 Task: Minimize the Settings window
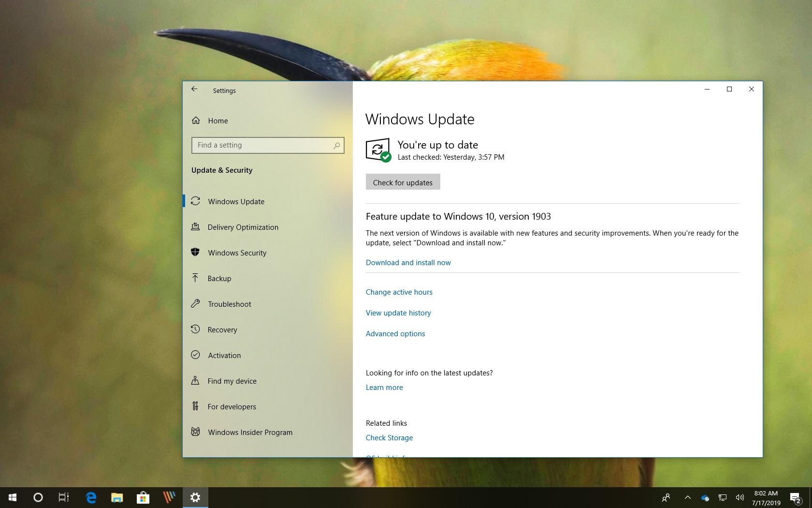tap(707, 89)
